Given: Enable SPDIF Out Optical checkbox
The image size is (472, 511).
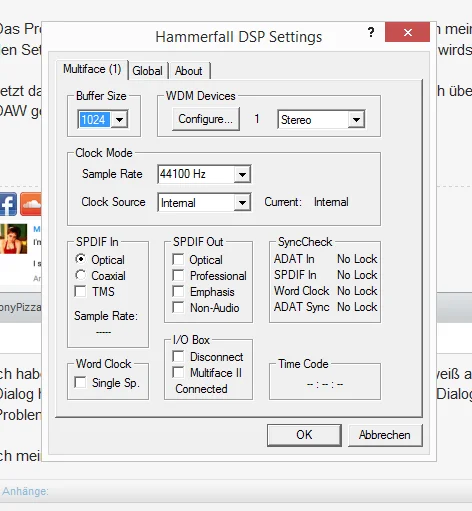Looking at the screenshot, I should (x=178, y=259).
